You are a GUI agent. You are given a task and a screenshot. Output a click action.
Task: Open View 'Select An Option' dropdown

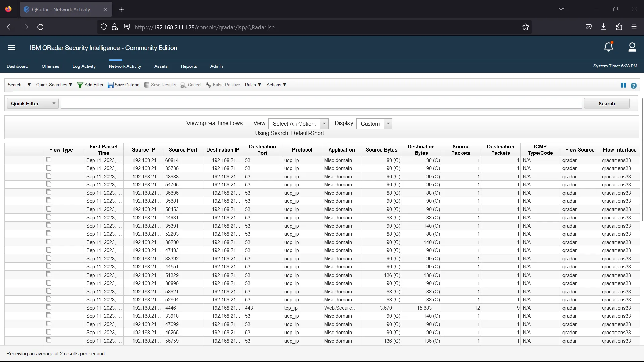click(x=298, y=124)
